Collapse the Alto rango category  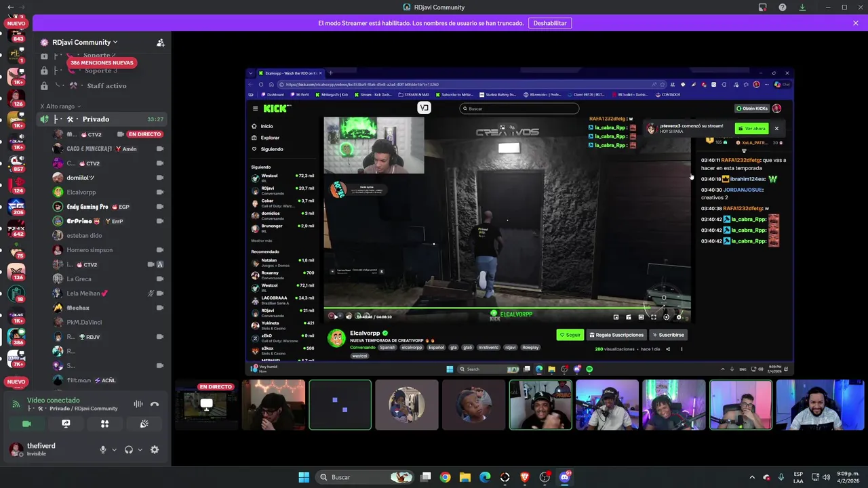click(x=60, y=106)
